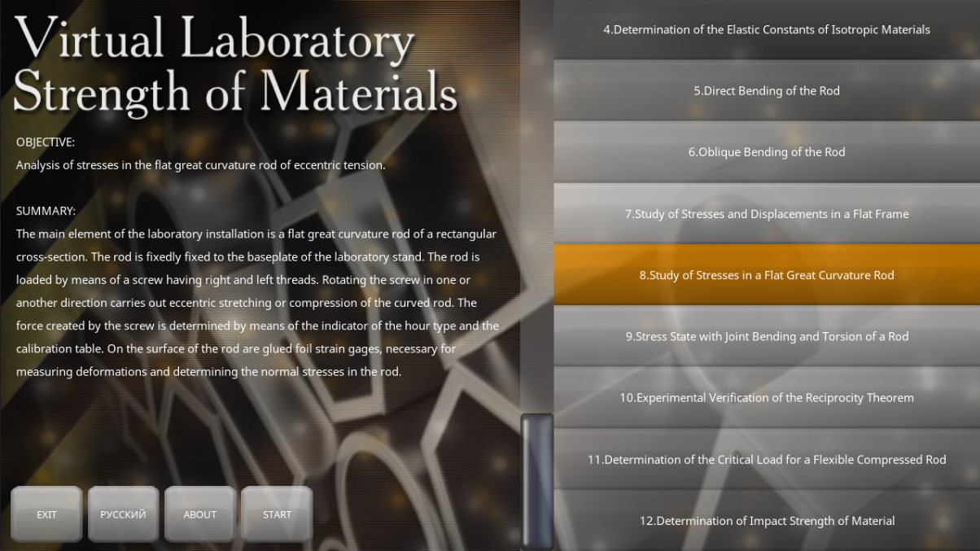Open the ABOUT information button

200,514
